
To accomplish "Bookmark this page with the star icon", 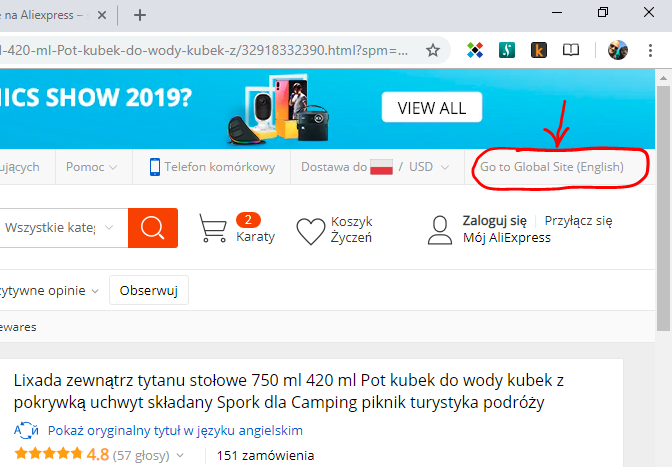I will coord(433,51).
